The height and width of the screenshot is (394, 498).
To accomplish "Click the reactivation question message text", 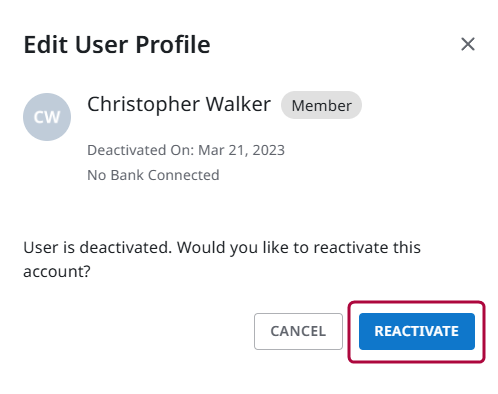I will tap(222, 259).
